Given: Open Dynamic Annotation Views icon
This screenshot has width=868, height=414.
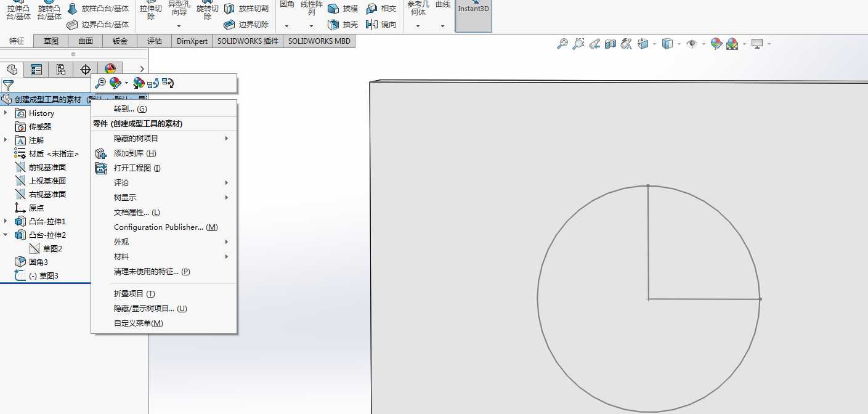Looking at the screenshot, I should pyautogui.click(x=627, y=44).
